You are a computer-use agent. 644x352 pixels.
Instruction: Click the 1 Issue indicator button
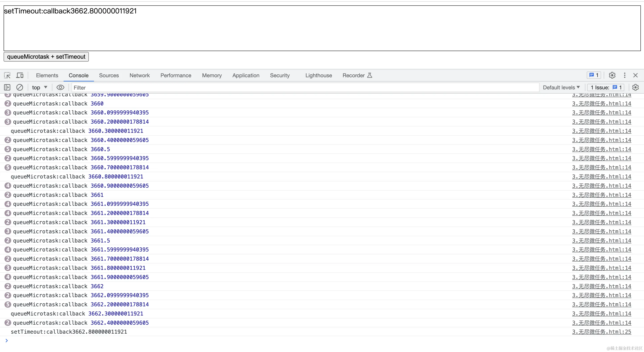(606, 87)
